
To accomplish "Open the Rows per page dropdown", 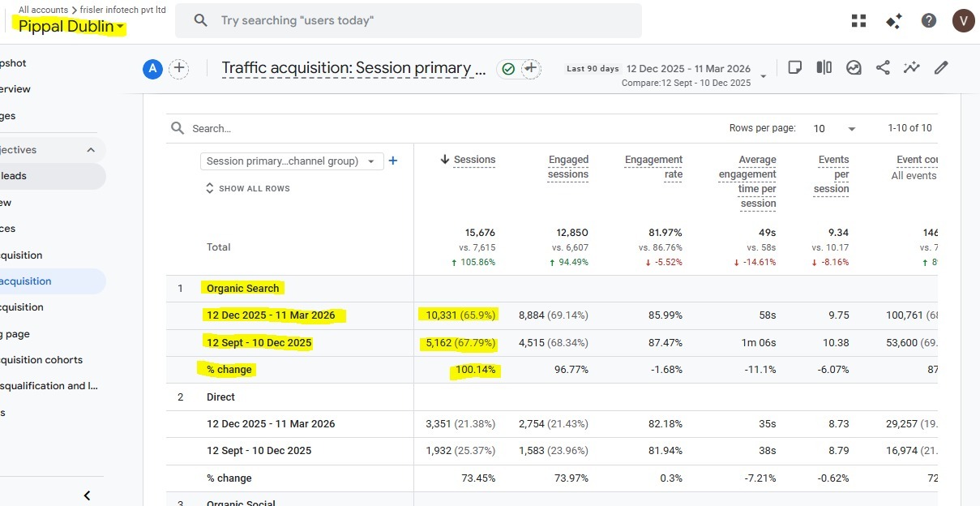I will pos(835,128).
